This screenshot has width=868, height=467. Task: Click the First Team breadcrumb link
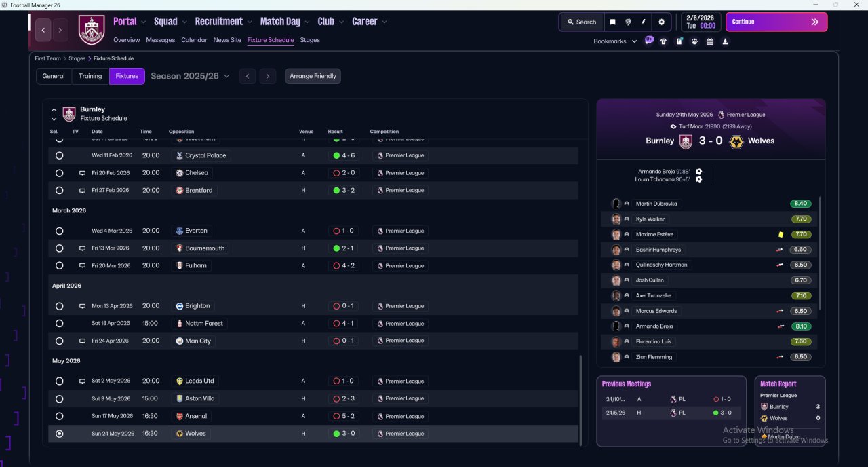(48, 58)
